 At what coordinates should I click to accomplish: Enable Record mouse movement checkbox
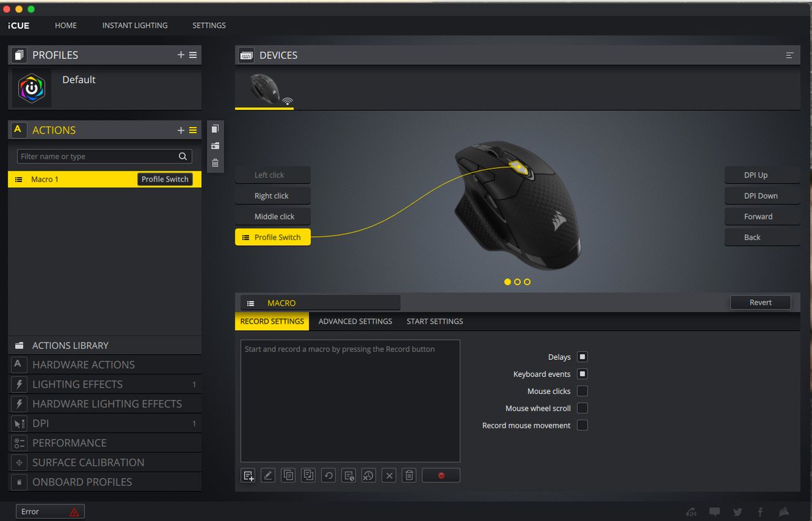(x=582, y=425)
